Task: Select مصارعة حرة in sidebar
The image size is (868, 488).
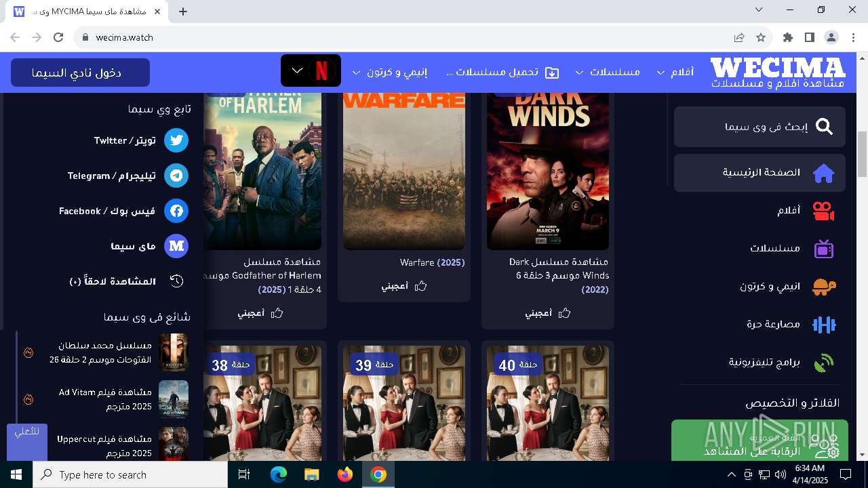Action: pos(759,325)
